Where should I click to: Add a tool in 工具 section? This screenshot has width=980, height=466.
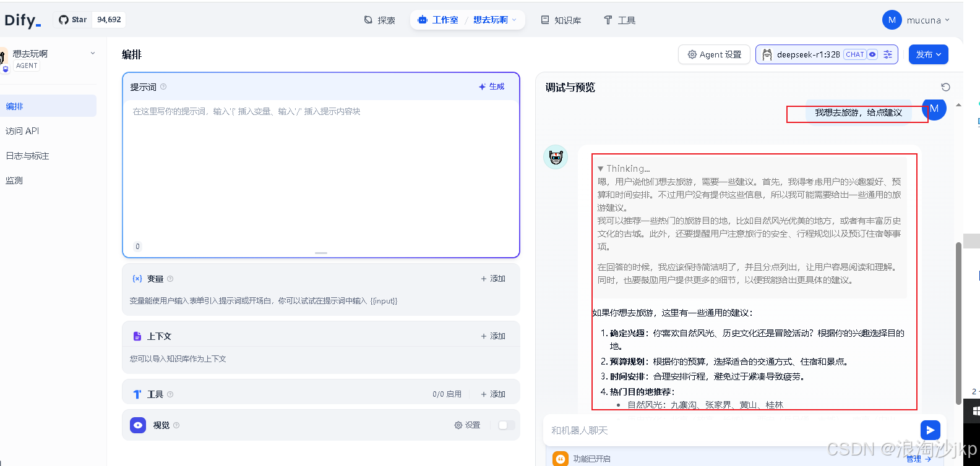pyautogui.click(x=493, y=394)
